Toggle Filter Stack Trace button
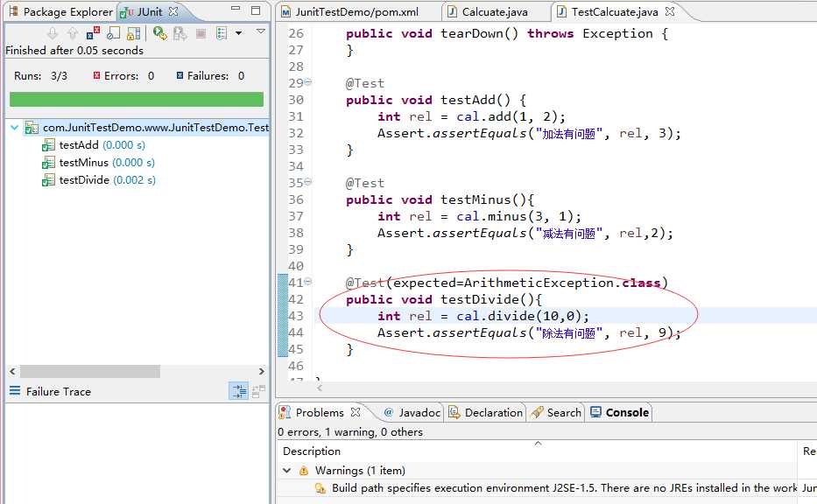817x504 pixels. coord(239,391)
